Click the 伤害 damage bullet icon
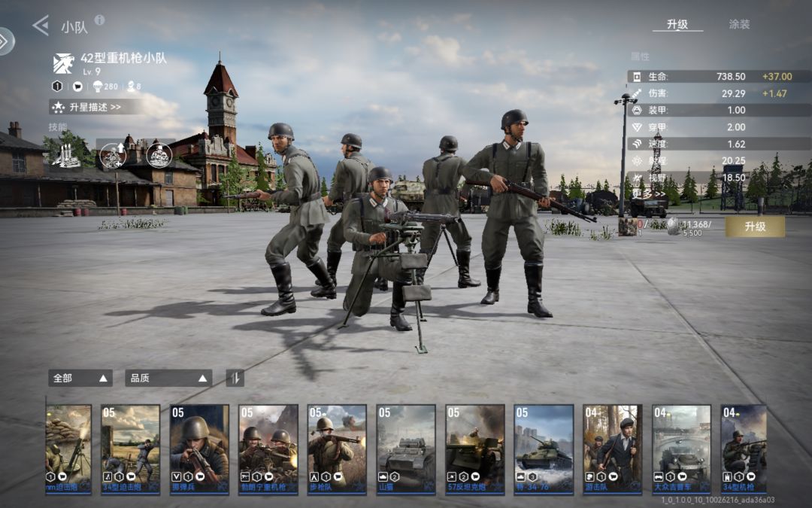 point(637,93)
